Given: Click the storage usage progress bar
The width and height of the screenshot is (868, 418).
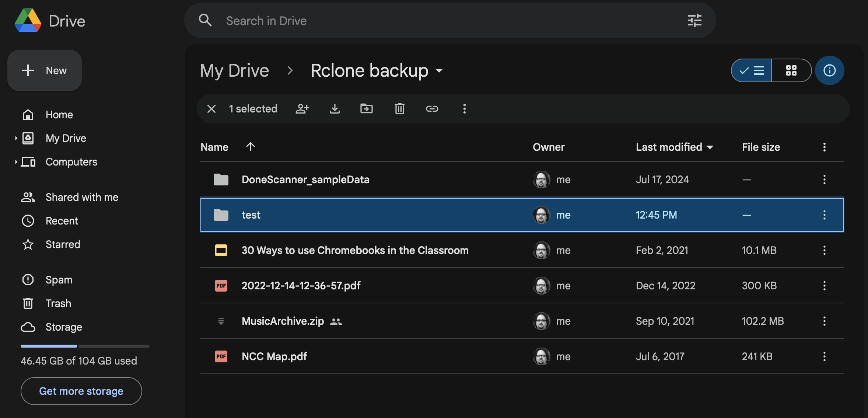Looking at the screenshot, I should 85,346.
